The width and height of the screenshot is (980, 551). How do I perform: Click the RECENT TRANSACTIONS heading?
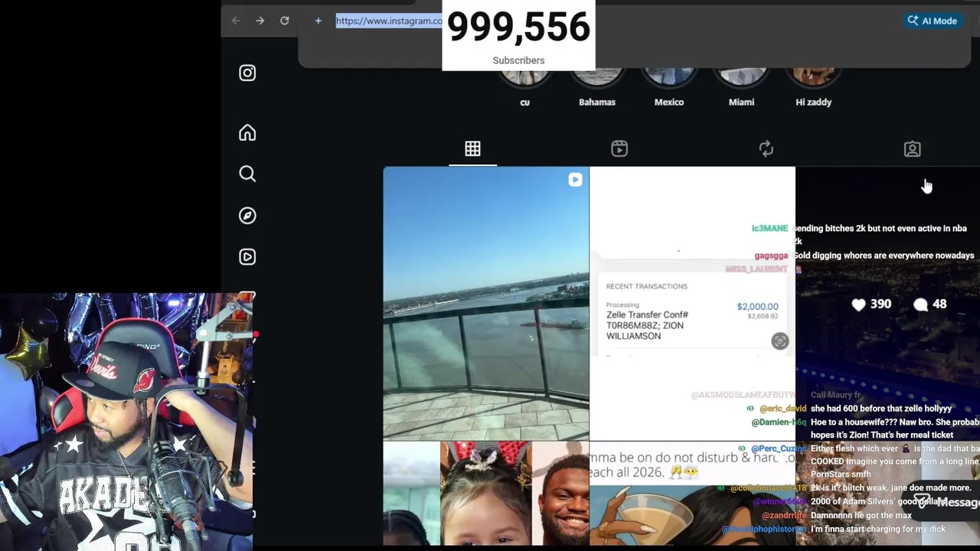tap(647, 286)
